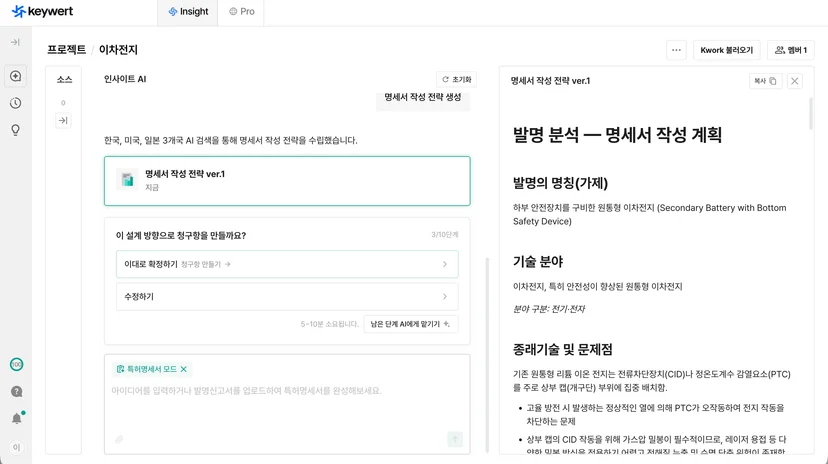Click the chat area vertical scrollbar
The image size is (828, 464).
[x=487, y=354]
